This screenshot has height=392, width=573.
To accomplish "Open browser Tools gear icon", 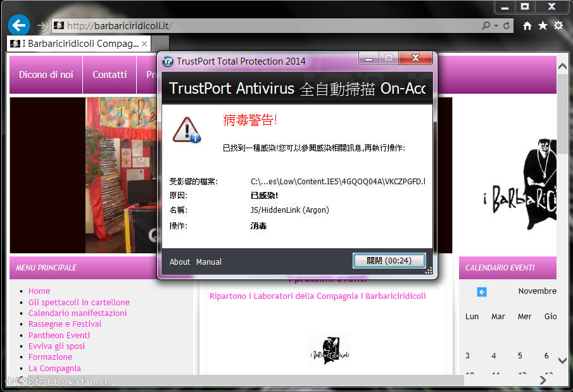I will tap(558, 25).
